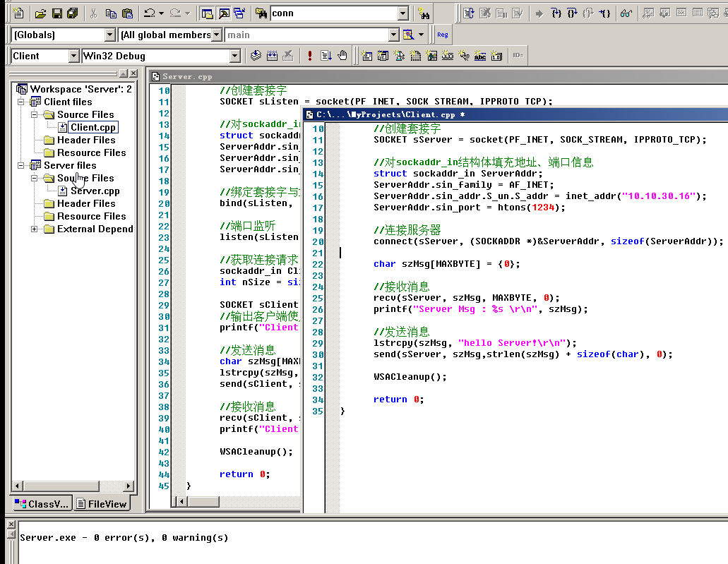Click the Open file folder icon
The height and width of the screenshot is (564, 728).
pos(40,13)
